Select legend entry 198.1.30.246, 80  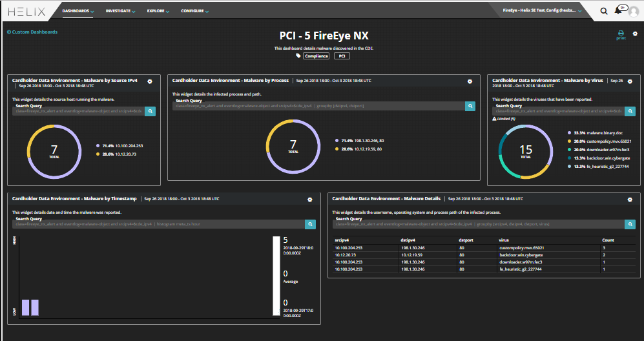click(x=359, y=141)
